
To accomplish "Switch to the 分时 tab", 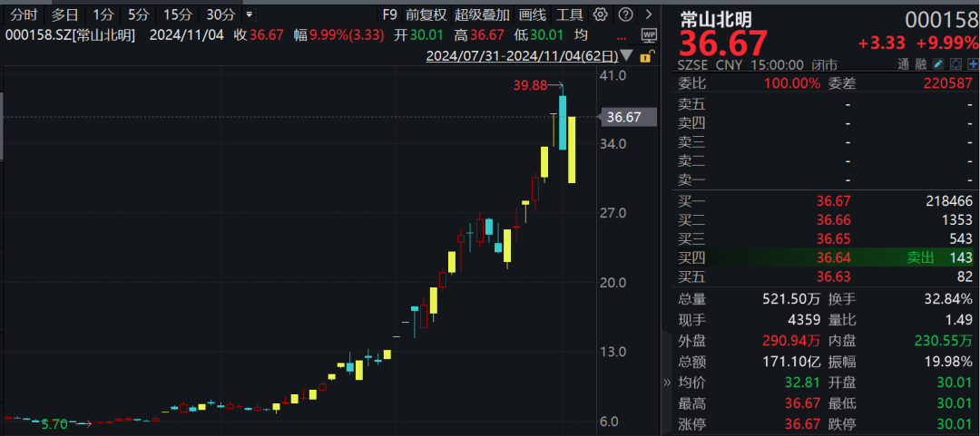I will [x=24, y=15].
